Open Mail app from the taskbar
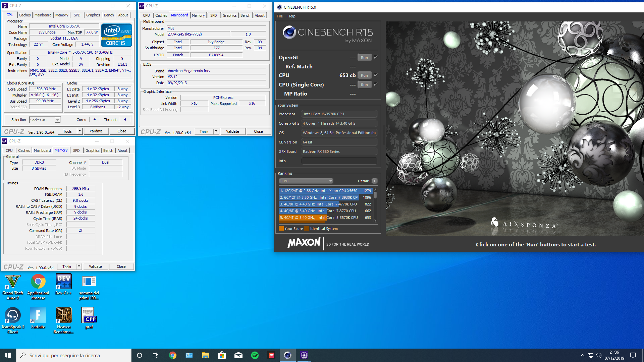The height and width of the screenshot is (362, 644). (x=238, y=355)
